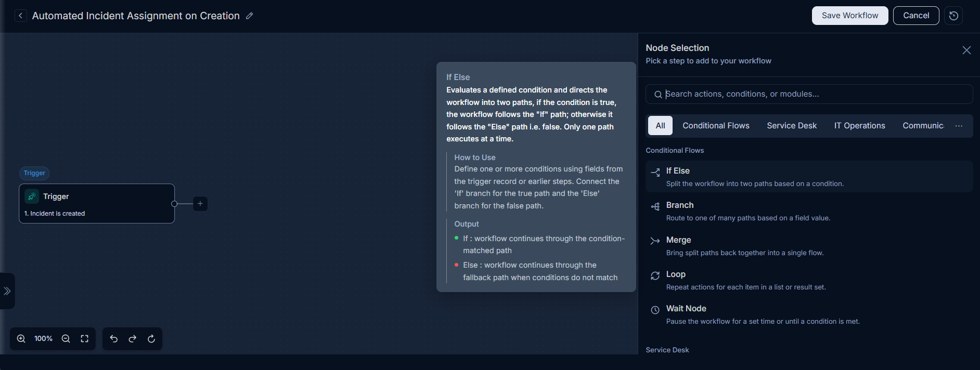The width and height of the screenshot is (980, 370).
Task: Zoom out on the canvas
Action: (x=66, y=339)
